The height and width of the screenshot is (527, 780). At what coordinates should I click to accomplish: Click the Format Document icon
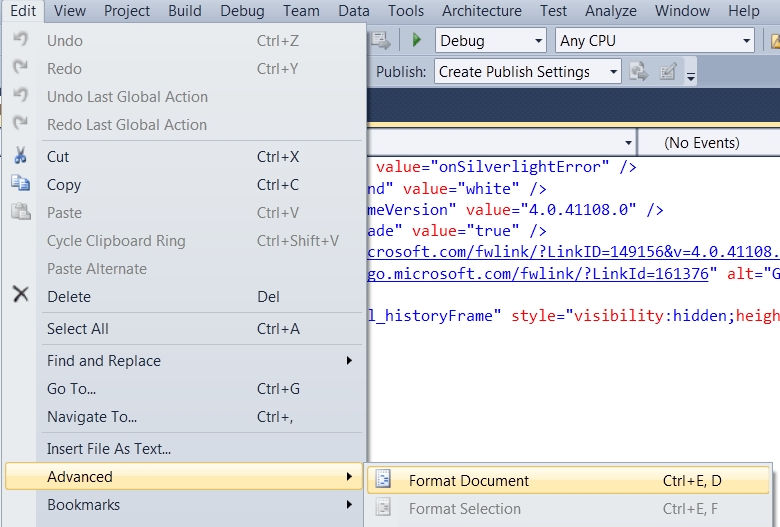click(383, 480)
